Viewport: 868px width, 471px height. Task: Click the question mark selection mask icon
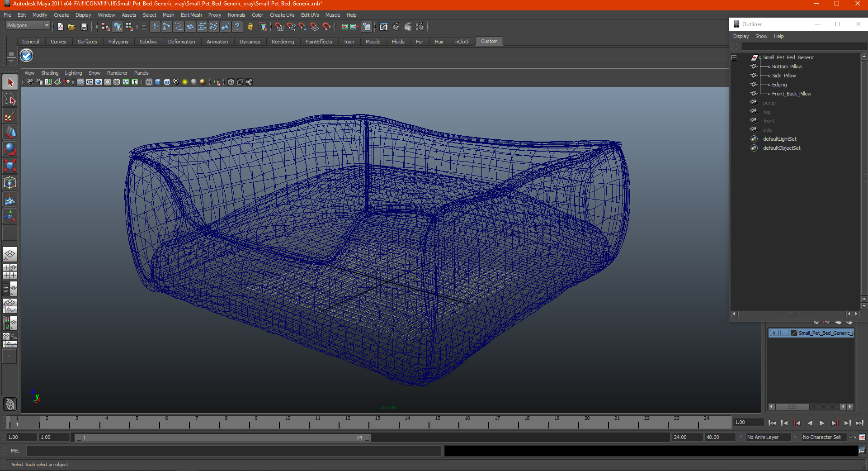click(x=237, y=27)
